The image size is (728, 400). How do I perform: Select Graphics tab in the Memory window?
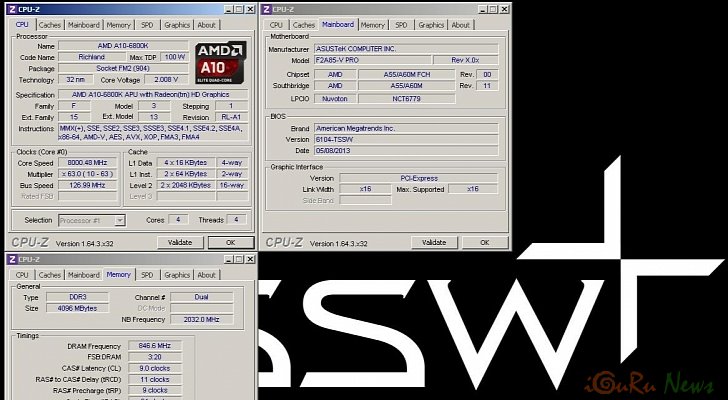tap(177, 274)
